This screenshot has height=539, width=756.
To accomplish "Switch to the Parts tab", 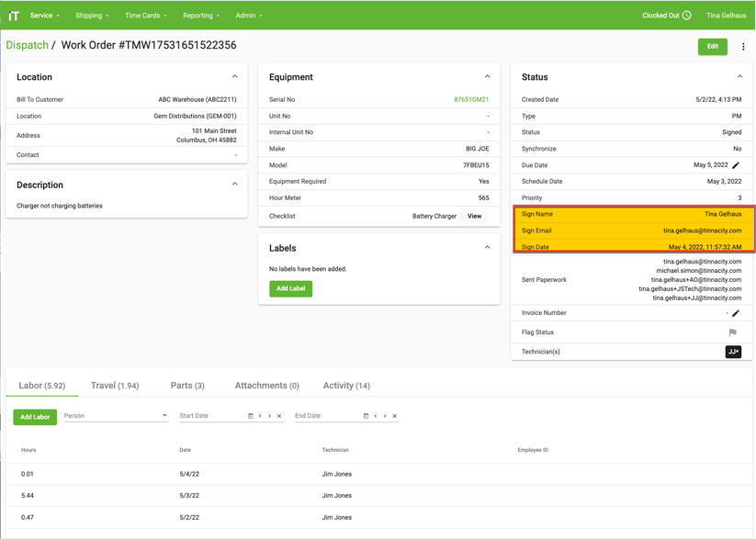I will click(187, 386).
